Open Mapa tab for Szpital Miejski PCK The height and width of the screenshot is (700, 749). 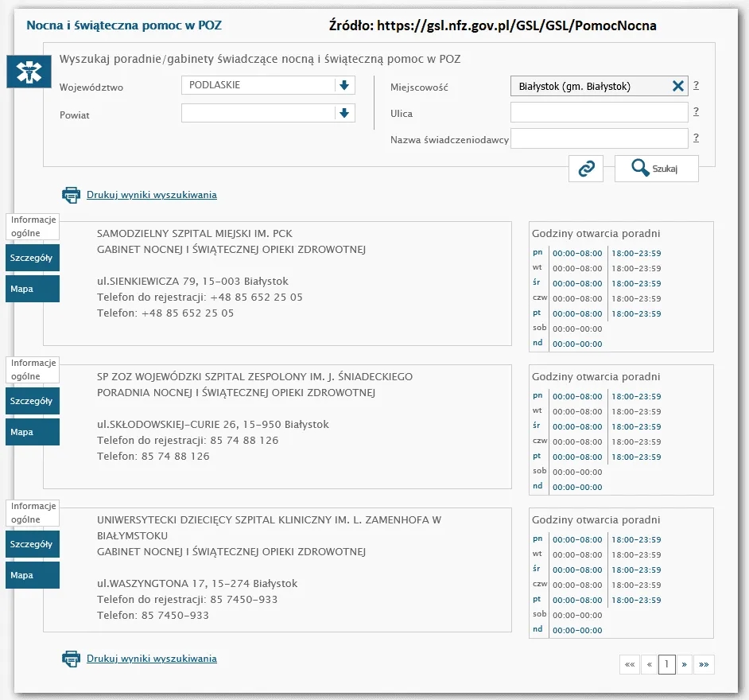[x=33, y=289]
